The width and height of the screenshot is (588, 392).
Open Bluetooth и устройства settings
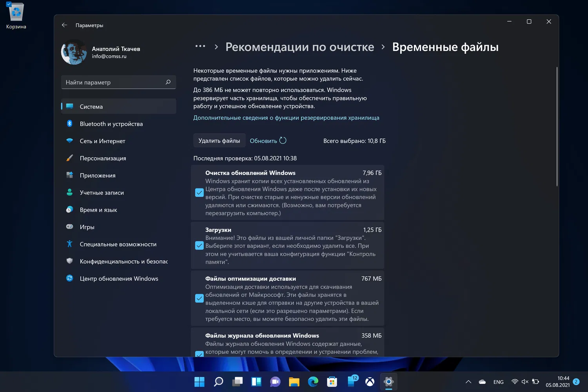tap(119, 123)
